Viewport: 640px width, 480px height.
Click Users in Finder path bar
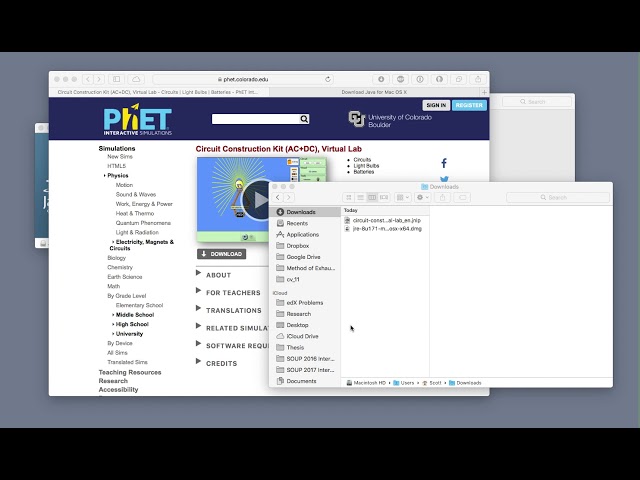pyautogui.click(x=403, y=383)
